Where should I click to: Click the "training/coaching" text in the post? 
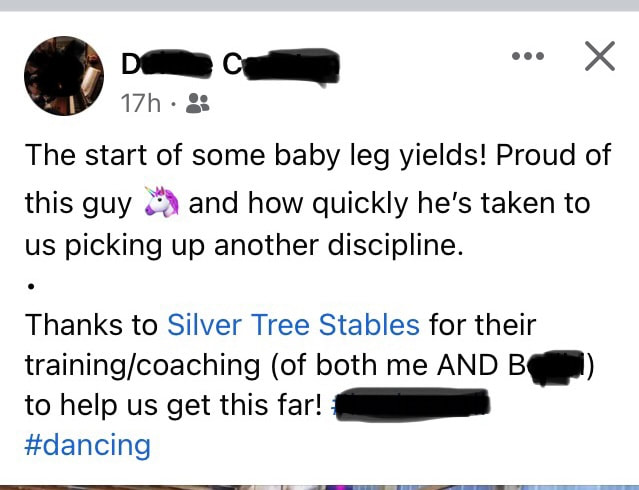pyautogui.click(x=143, y=365)
